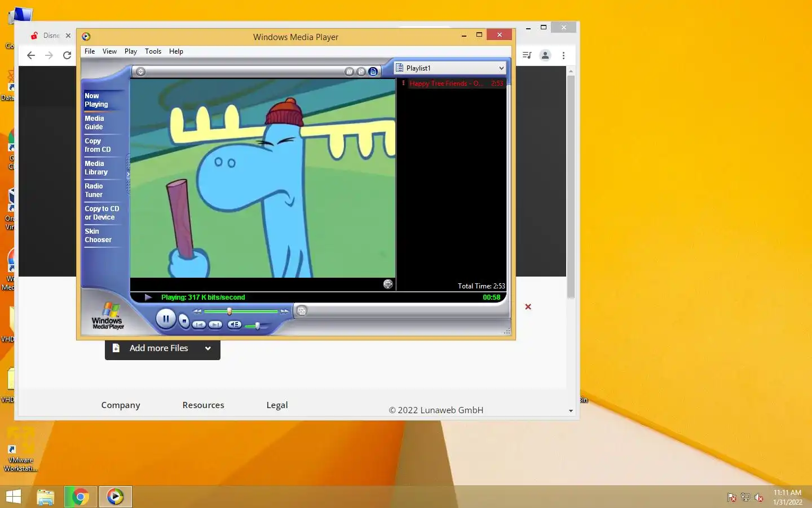Click the seek bar slider thumb
This screenshot has width=812, height=508.
pyautogui.click(x=229, y=311)
